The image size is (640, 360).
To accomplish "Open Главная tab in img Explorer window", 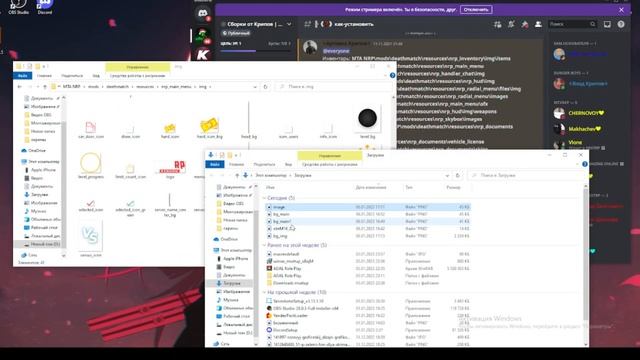I will (44, 76).
